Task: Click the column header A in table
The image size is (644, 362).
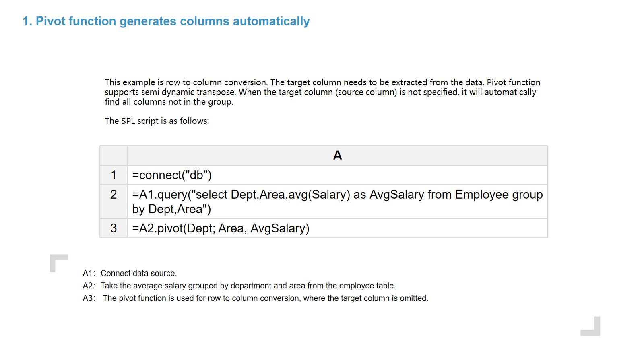Action: point(337,156)
